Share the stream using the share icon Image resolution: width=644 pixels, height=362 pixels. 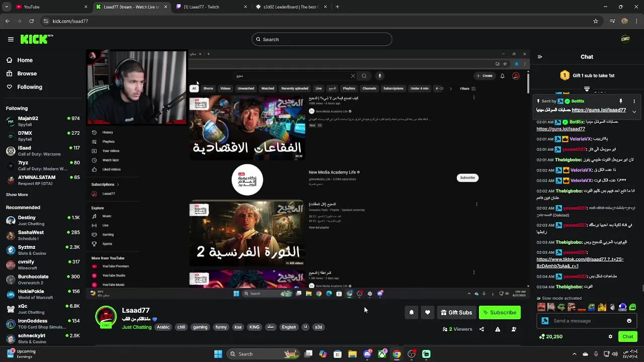tap(481, 329)
